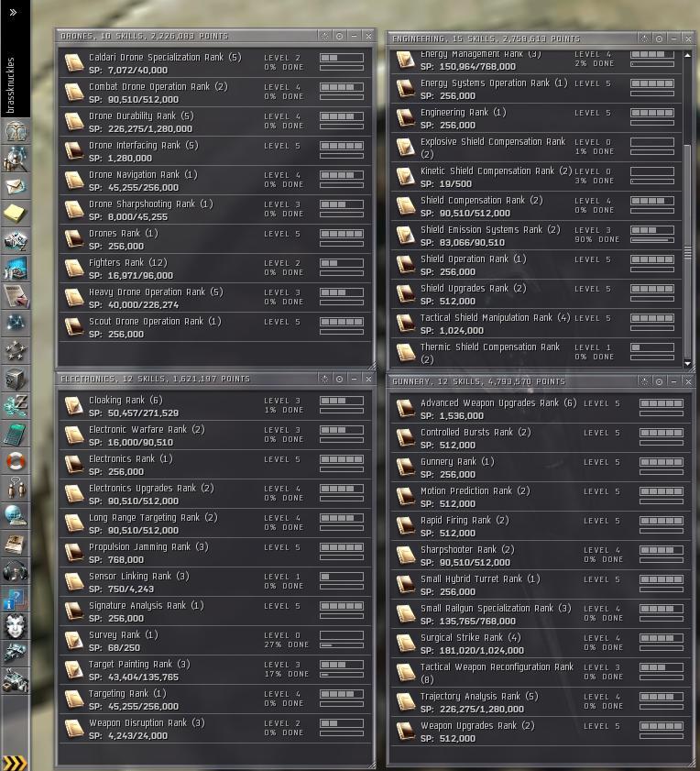Screen dimensions: 700x771
Task: Select Drone Sharpshooting skill
Action: pos(214,210)
